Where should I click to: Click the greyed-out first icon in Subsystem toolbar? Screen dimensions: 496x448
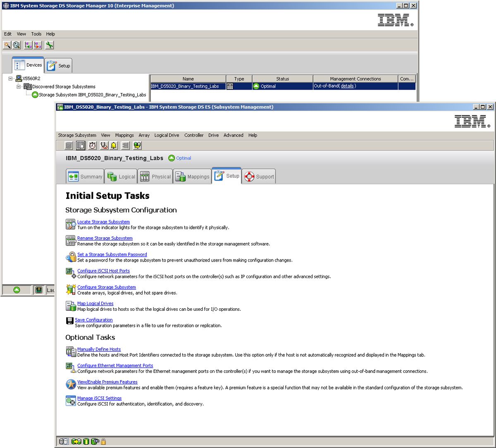click(x=69, y=145)
